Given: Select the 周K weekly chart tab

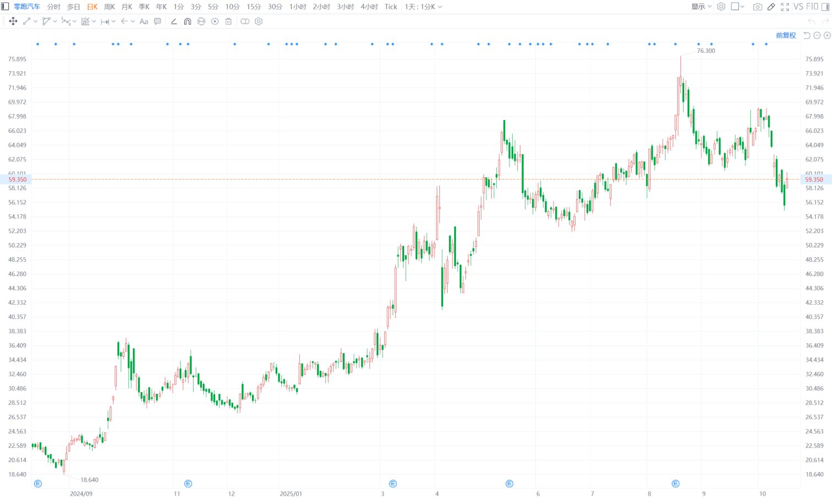Looking at the screenshot, I should click(x=109, y=7).
